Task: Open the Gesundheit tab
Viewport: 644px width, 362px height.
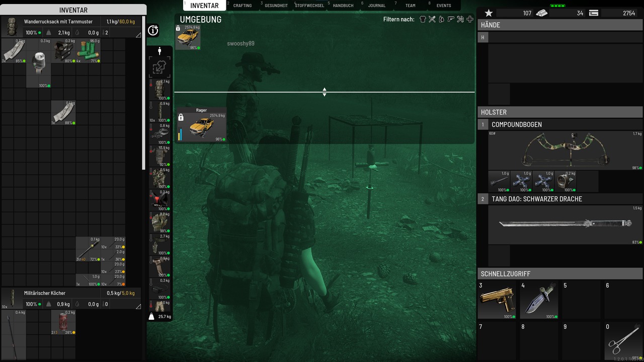Action: (276, 6)
